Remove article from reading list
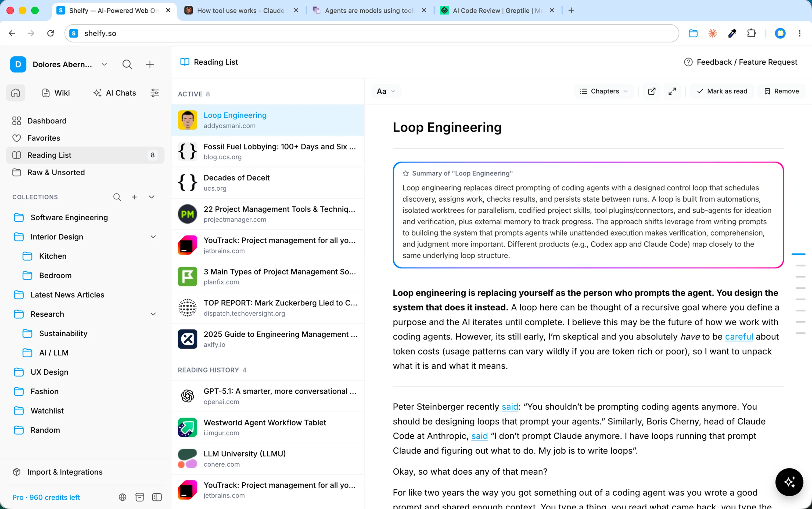Screen dimensions: 812x509 pos(781,91)
